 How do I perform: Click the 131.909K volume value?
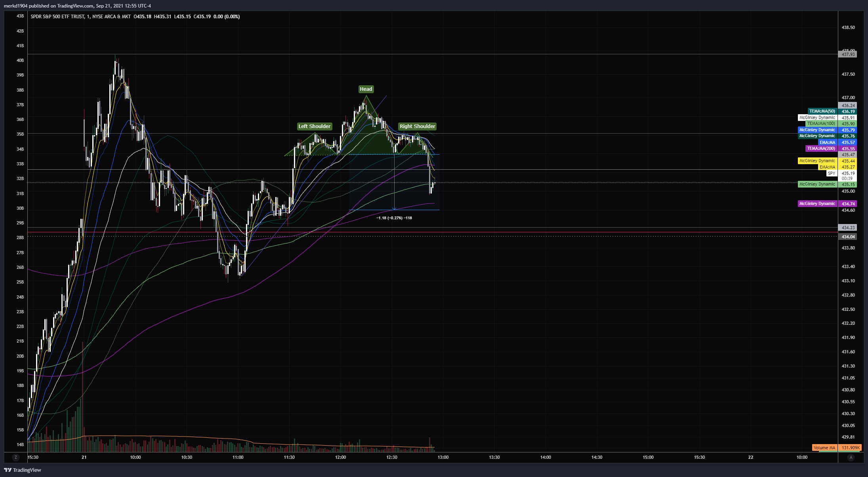click(851, 448)
